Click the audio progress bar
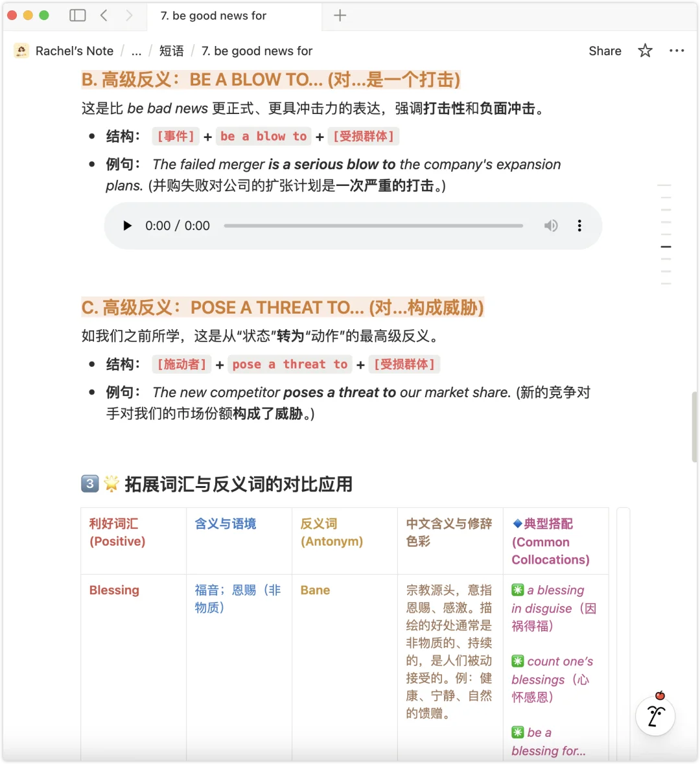This screenshot has width=700, height=764. click(373, 226)
